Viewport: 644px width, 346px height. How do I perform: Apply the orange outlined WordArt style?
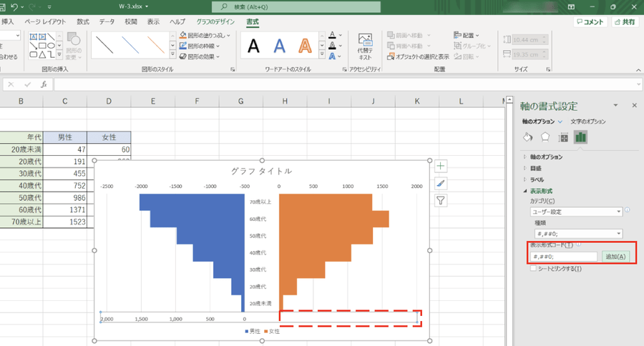[306, 46]
